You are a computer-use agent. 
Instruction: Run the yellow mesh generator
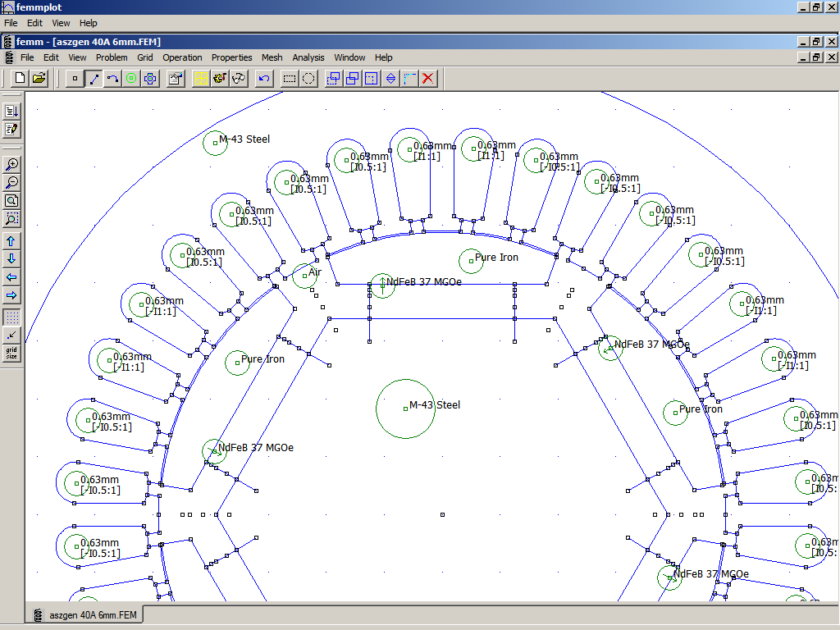(x=201, y=79)
